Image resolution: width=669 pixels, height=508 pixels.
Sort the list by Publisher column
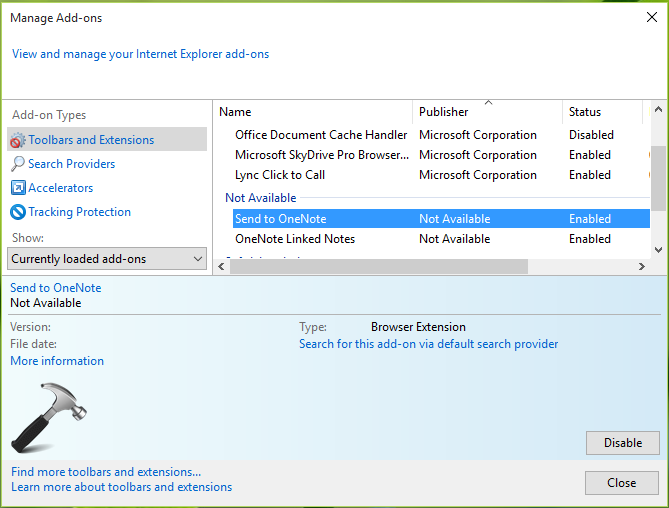[x=487, y=112]
